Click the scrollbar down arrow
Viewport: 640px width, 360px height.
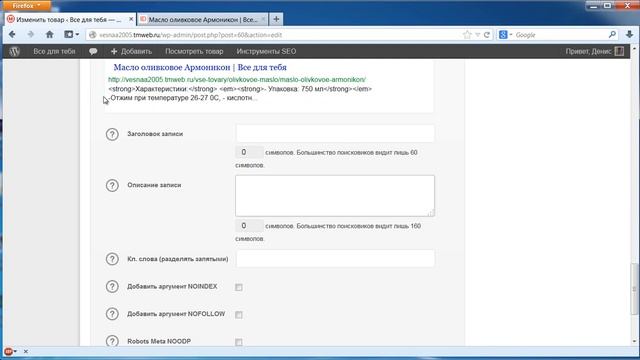click(634, 341)
